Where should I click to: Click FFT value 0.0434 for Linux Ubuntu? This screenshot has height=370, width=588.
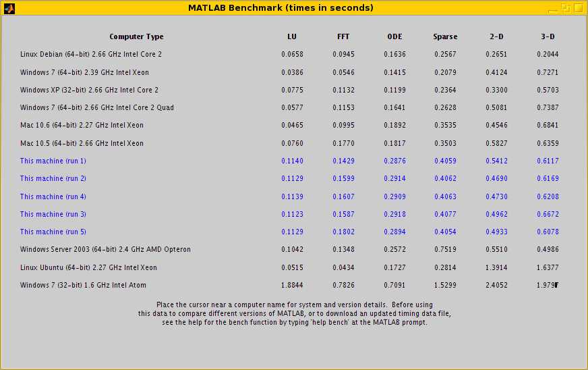(343, 267)
